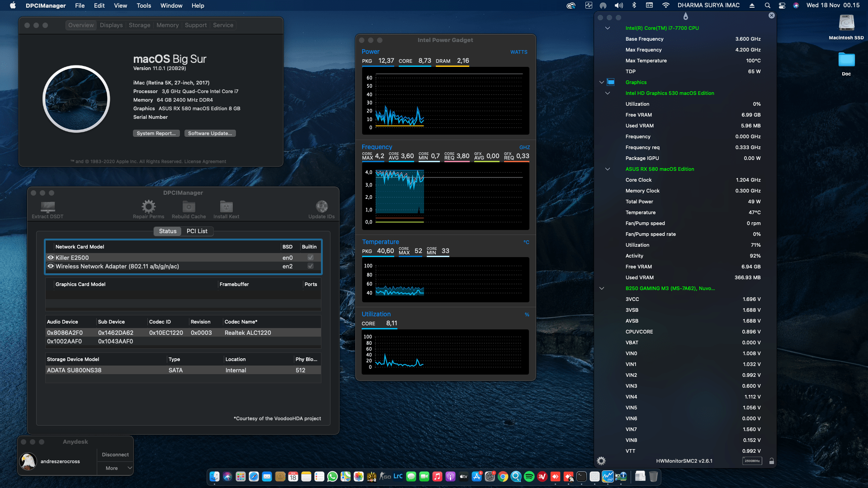868x488 pixels.
Task: Click the Rebuild Cache icon
Action: click(189, 206)
